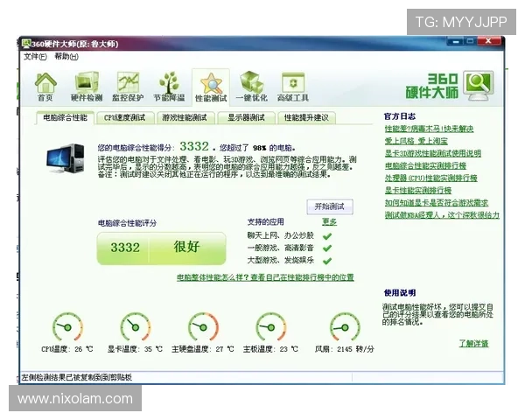Open link 显卡性能实测排行榜

(418, 191)
